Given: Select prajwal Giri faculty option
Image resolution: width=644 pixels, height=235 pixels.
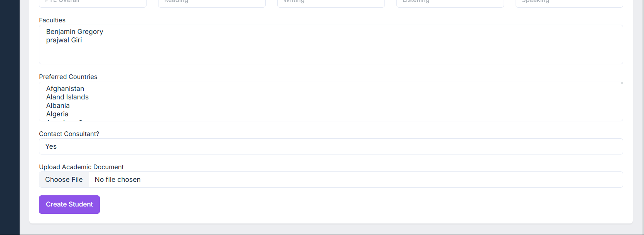Looking at the screenshot, I should [x=64, y=40].
